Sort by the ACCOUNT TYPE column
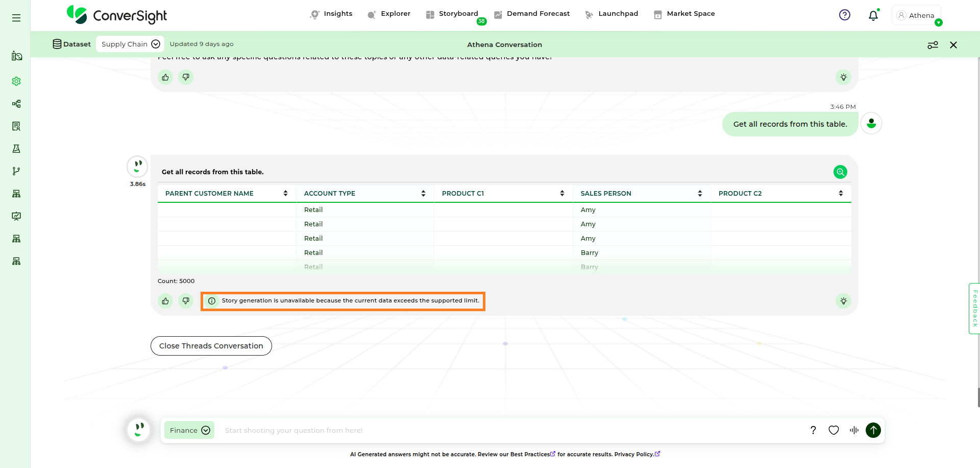Viewport: 980px width, 468px height. pos(423,193)
